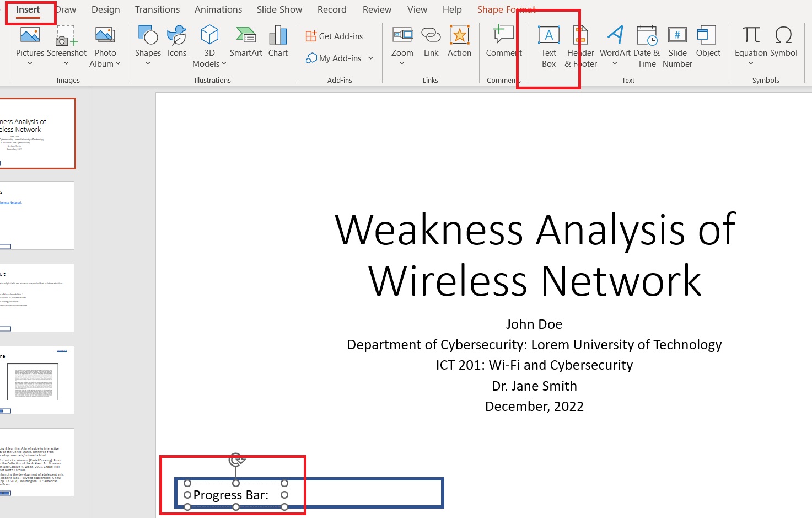
Task: Take a Screenshot
Action: pyautogui.click(x=67, y=44)
